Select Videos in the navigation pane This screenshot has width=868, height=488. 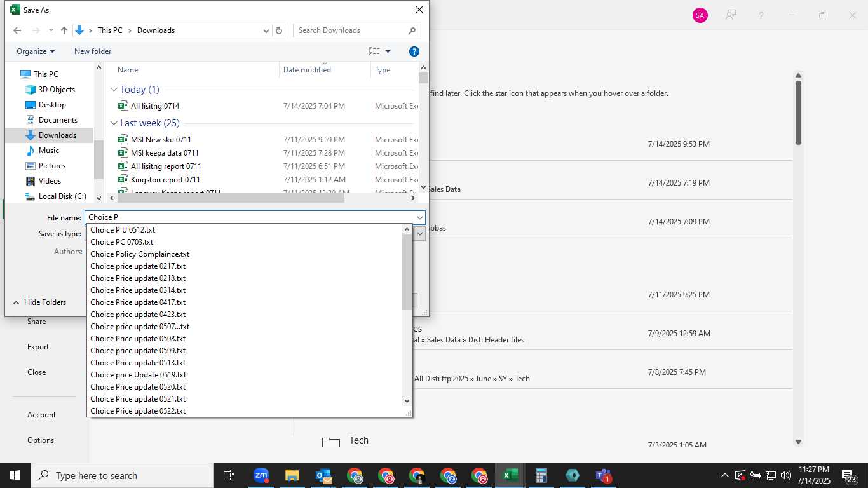(50, 181)
